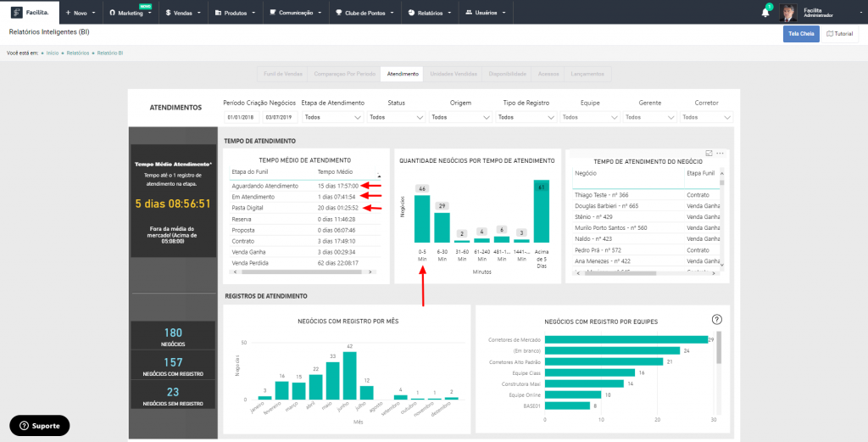868x442 pixels.
Task: Click the sort arrow in Tempo Médio table
Action: click(x=378, y=176)
